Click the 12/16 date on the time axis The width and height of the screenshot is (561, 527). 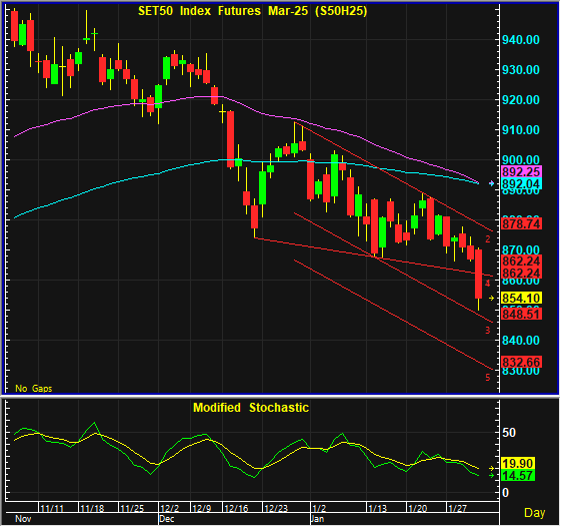[236, 508]
